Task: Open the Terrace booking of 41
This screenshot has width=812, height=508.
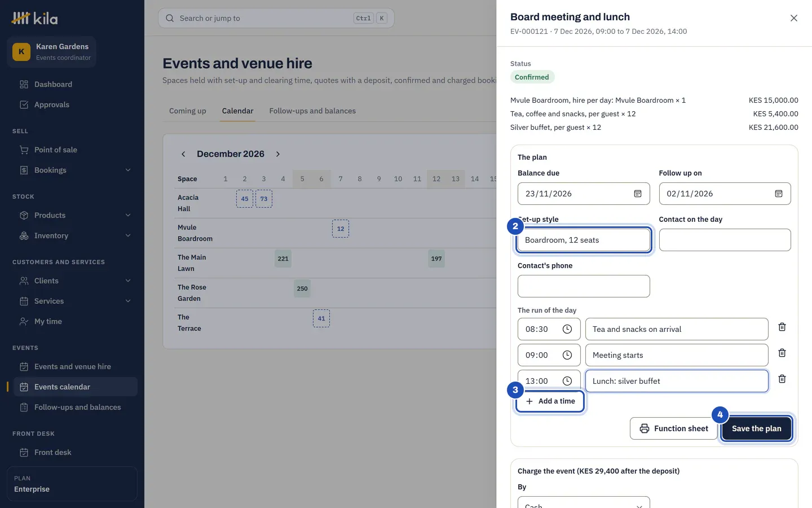Action: (321, 318)
